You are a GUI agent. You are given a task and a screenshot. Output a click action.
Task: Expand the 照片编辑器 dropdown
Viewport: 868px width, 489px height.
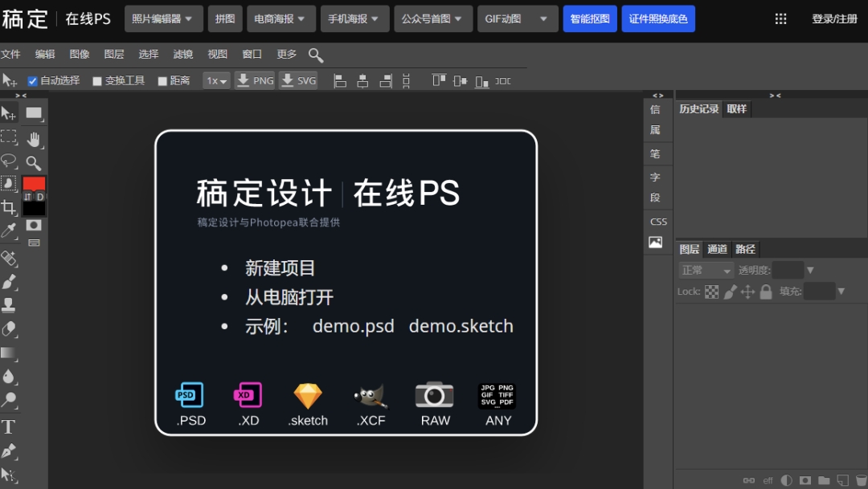(162, 18)
